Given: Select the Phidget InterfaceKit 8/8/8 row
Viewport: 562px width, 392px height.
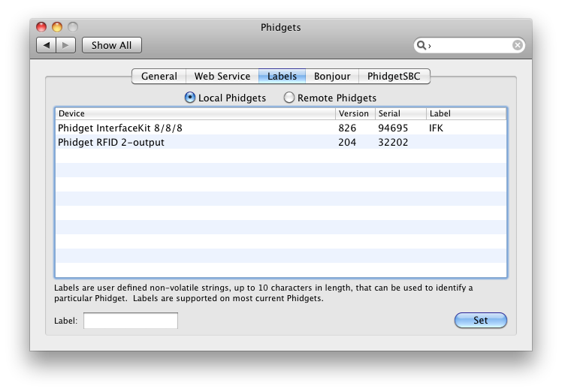Looking at the screenshot, I should [x=281, y=128].
